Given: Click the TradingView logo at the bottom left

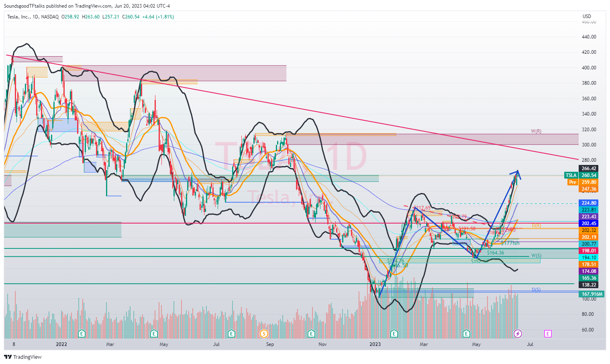Looking at the screenshot, I should tap(23, 357).
